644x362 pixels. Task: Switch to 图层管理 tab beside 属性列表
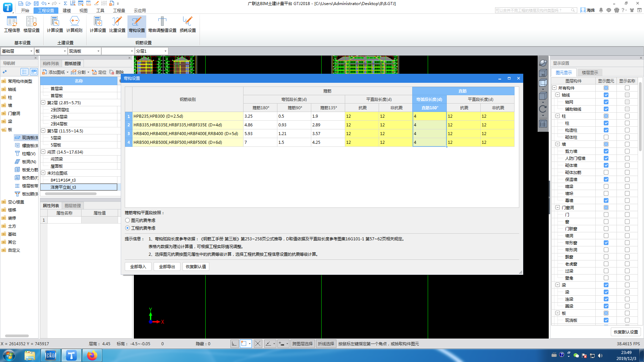pos(73,205)
